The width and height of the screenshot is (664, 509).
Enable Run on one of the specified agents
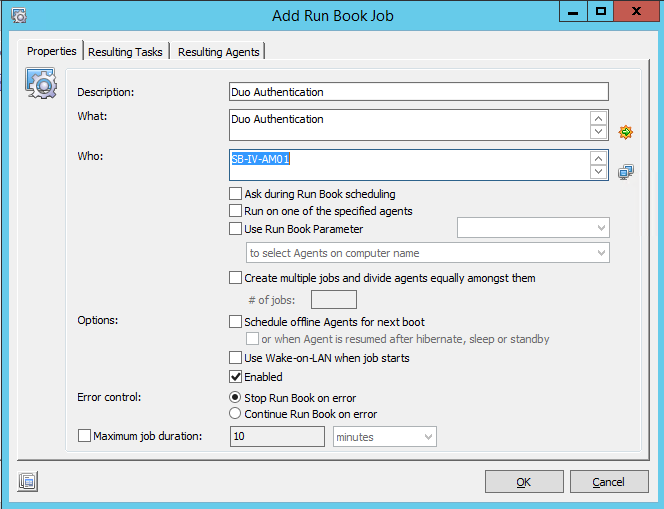click(x=235, y=211)
